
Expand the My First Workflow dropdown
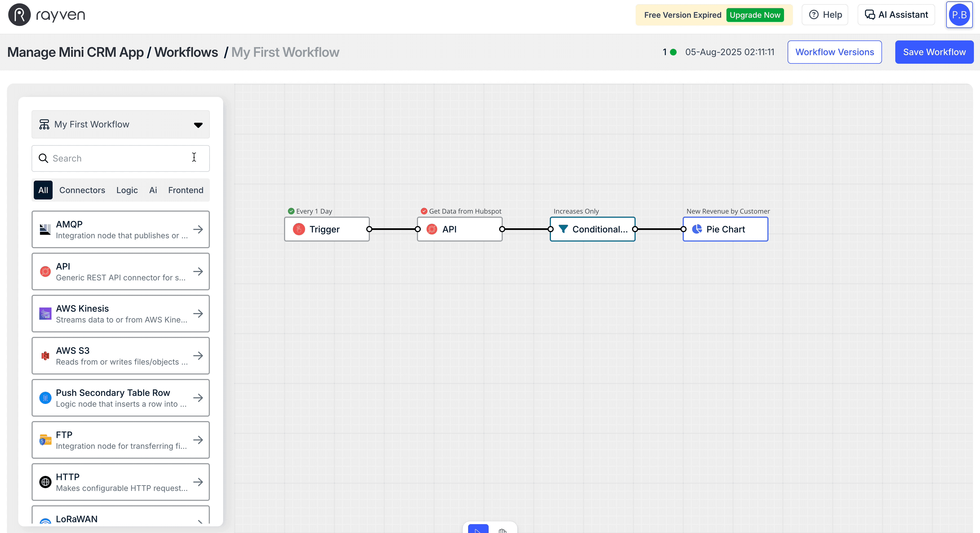[198, 124]
